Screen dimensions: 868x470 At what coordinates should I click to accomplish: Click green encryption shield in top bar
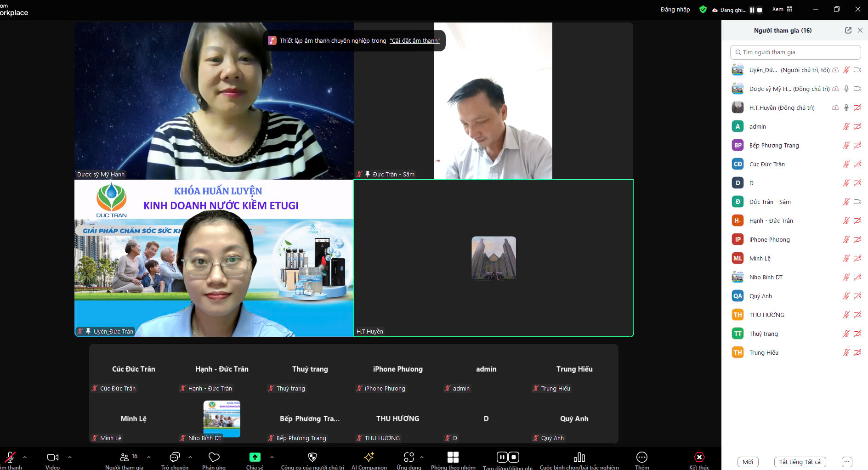click(703, 9)
